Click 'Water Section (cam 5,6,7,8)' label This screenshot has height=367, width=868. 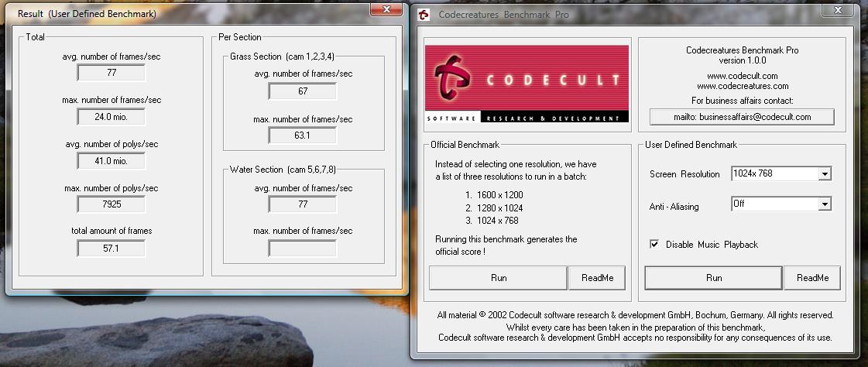coord(283,170)
